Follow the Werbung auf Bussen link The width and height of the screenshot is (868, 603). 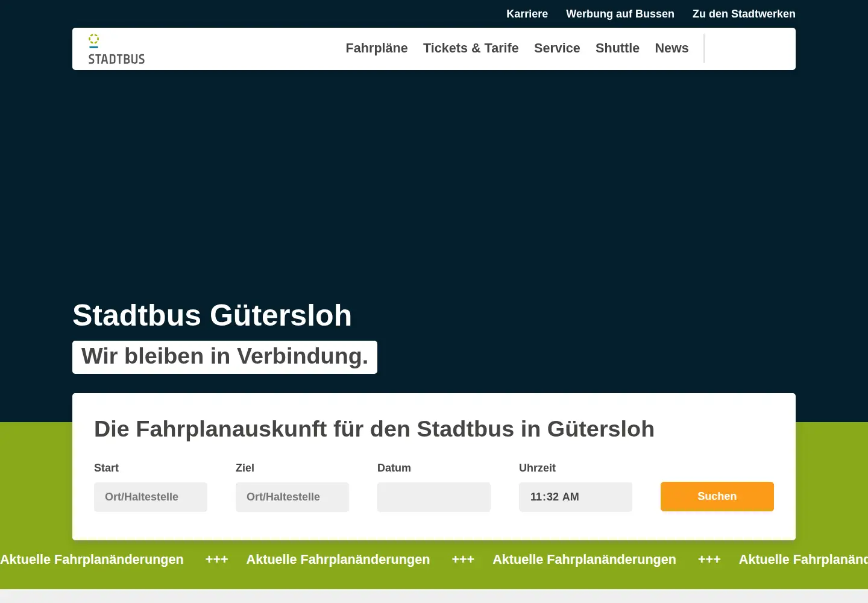point(620,14)
